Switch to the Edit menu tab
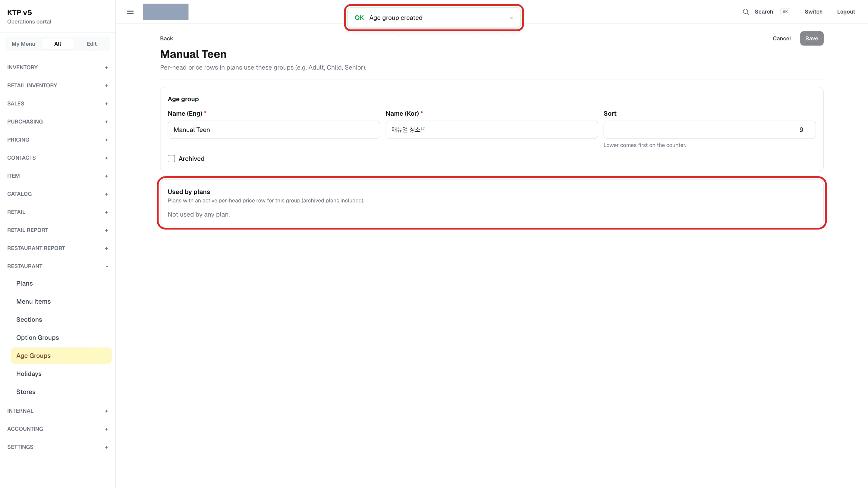The height and width of the screenshot is (488, 868). 92,44
